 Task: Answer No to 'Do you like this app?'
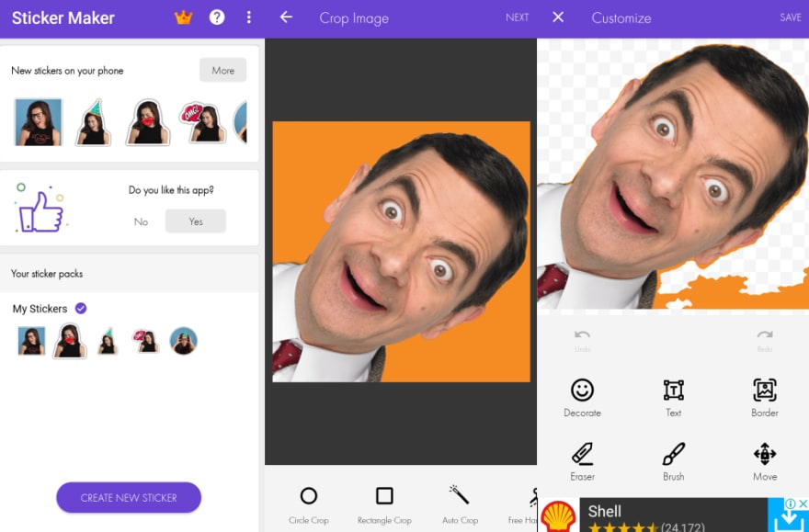coord(141,221)
